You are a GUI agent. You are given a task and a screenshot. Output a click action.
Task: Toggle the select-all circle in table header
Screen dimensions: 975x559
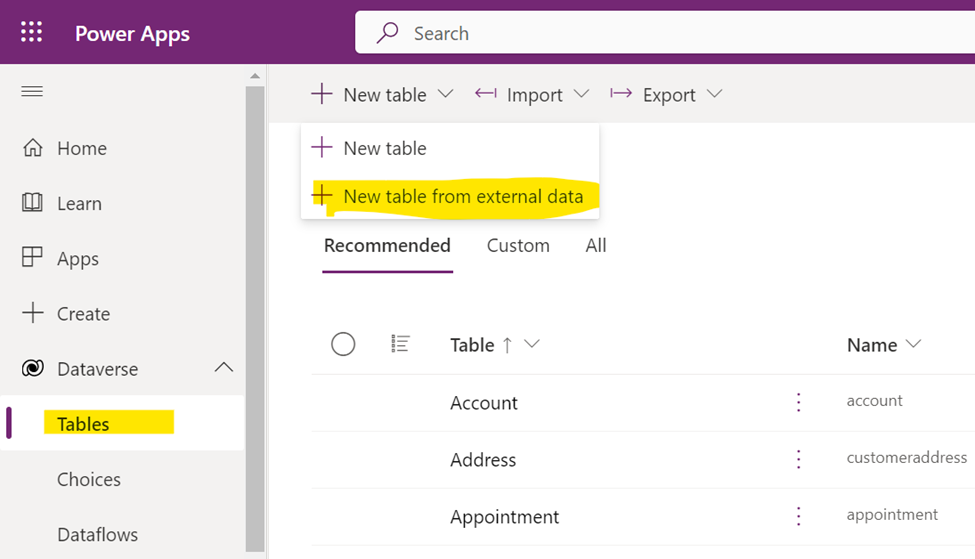(x=343, y=344)
